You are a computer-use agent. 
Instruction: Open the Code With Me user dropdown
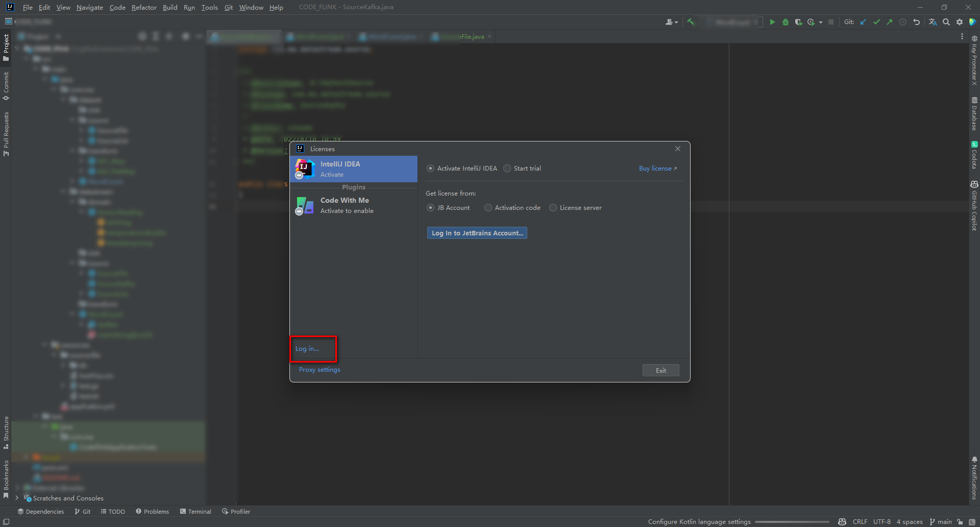point(672,22)
